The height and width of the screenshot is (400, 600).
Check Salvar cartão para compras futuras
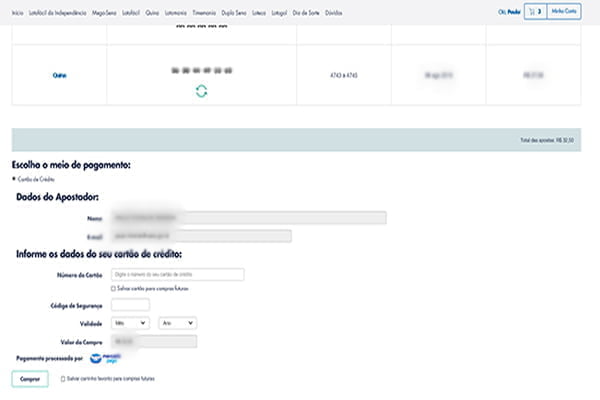click(x=112, y=288)
